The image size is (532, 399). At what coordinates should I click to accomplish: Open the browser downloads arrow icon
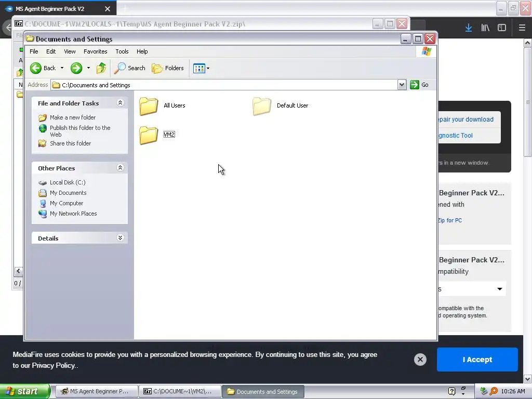469,28
